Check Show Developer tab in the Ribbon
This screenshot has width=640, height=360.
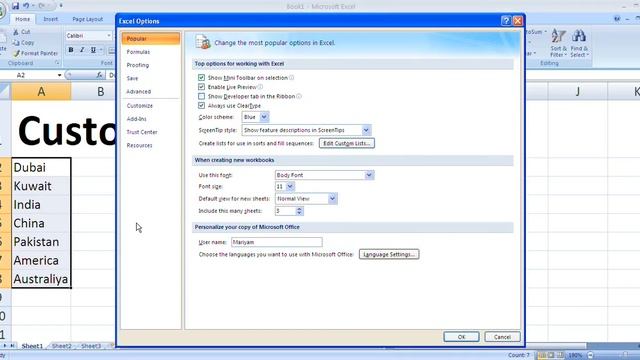pyautogui.click(x=201, y=96)
